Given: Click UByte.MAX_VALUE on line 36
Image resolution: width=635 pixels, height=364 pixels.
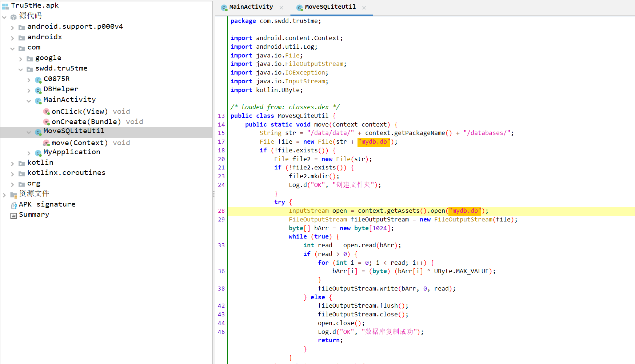Looking at the screenshot, I should click(x=461, y=271).
